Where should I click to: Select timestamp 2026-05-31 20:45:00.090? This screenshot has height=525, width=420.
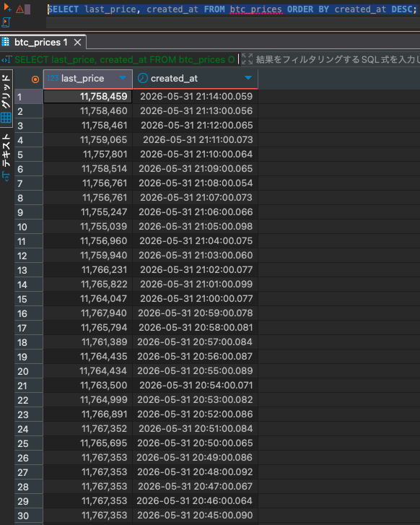pyautogui.click(x=196, y=516)
